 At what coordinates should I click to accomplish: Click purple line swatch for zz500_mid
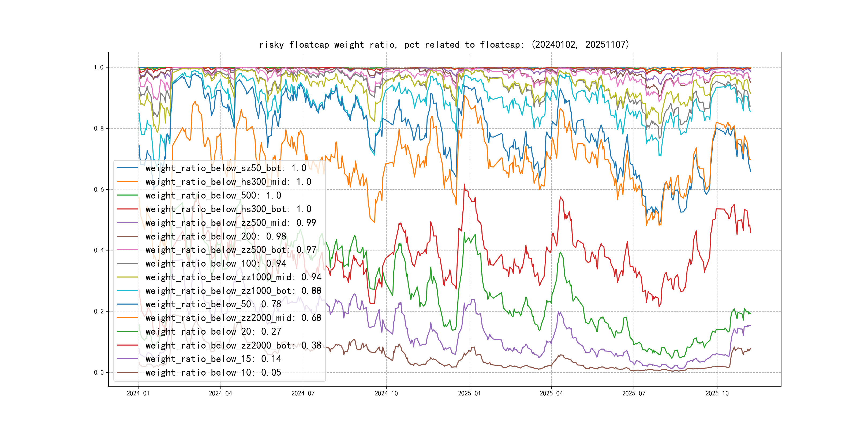tap(128, 223)
